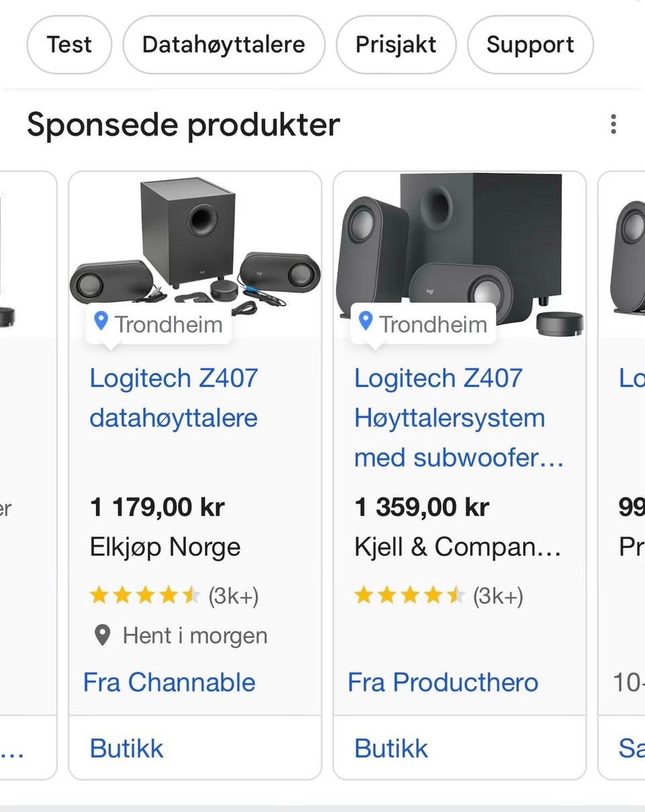Viewport: 645px width, 812px height.
Task: Click the 1 179,00 kr price
Action: click(157, 507)
